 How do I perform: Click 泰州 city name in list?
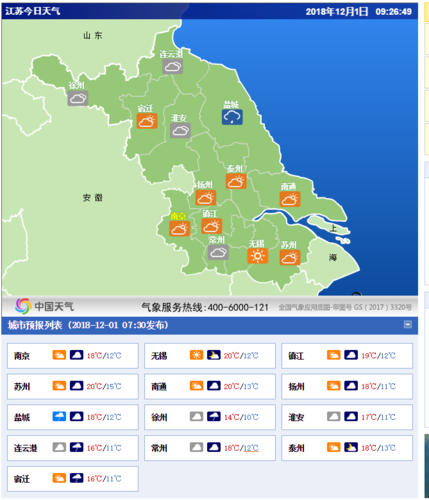coord(296,448)
